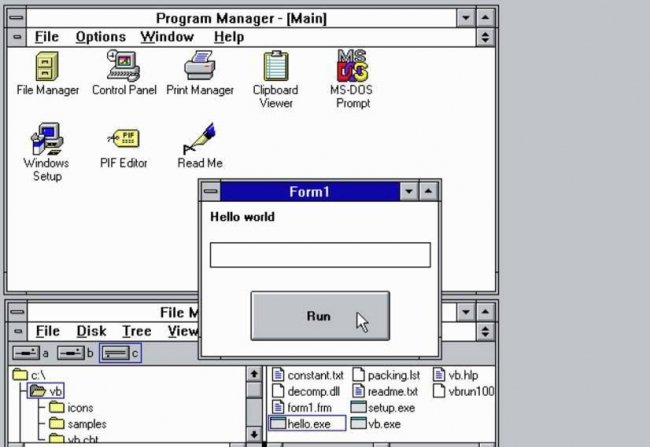Restore the Main group window
The width and height of the screenshot is (650, 447).
pyautogui.click(x=485, y=37)
